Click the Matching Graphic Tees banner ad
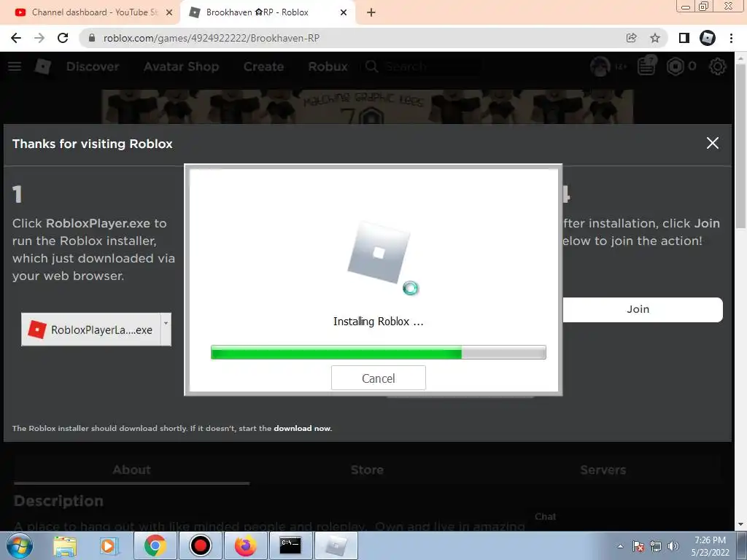747x560 pixels. pyautogui.click(x=368, y=106)
